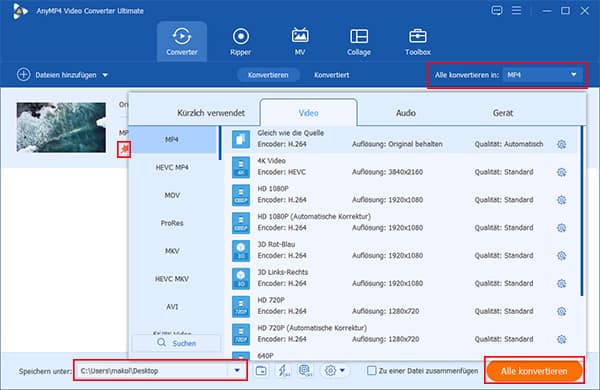Image resolution: width=600 pixels, height=390 pixels.
Task: Open settings gear for 4K Video preset
Action: pyautogui.click(x=561, y=172)
